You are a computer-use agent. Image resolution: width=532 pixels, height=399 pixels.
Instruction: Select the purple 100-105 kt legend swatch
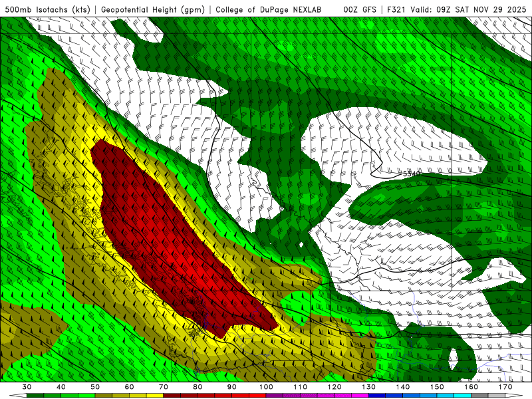(275, 396)
